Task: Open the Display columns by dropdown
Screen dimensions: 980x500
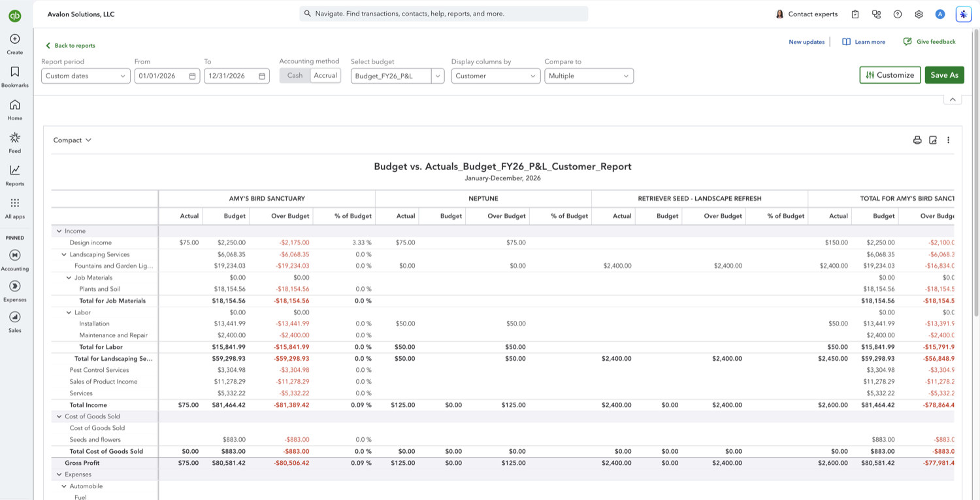Action: click(495, 76)
